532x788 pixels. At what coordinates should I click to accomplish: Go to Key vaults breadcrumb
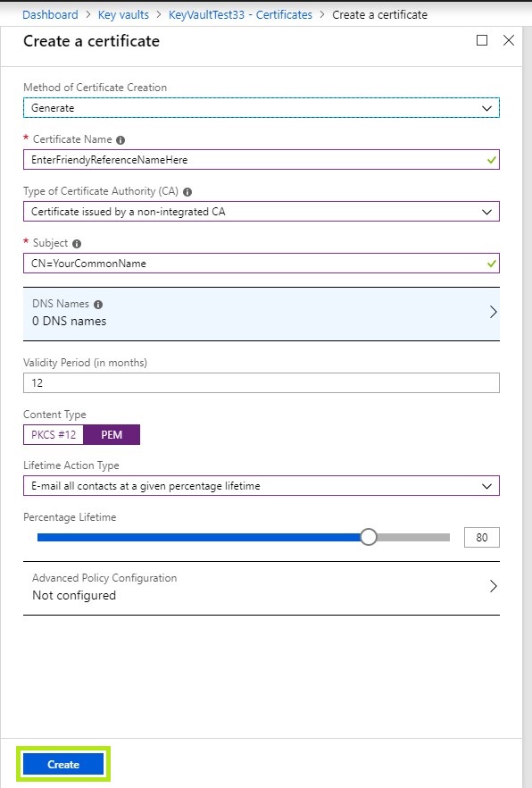[123, 14]
